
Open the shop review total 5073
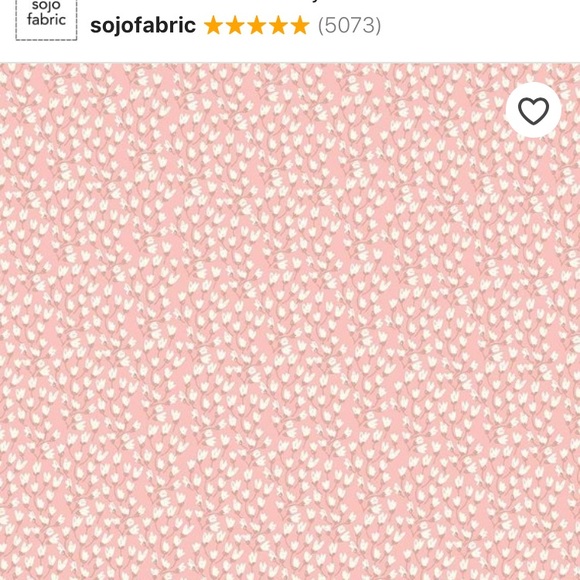(349, 26)
